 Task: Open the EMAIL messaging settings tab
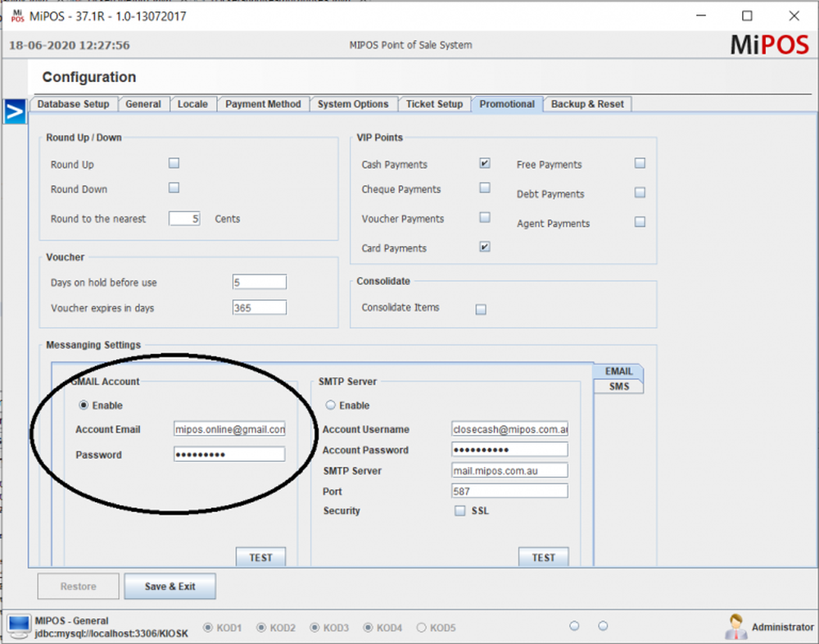[x=618, y=370]
